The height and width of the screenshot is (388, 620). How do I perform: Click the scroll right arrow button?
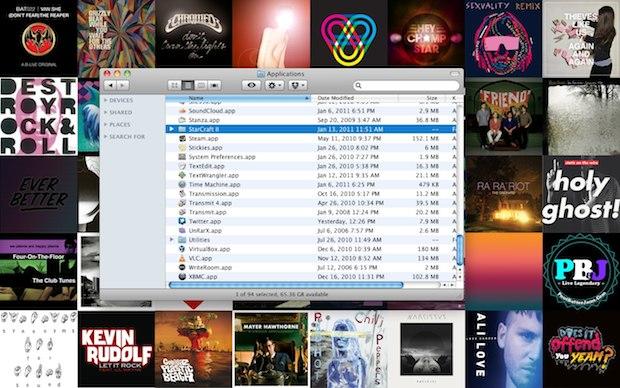[452, 285]
